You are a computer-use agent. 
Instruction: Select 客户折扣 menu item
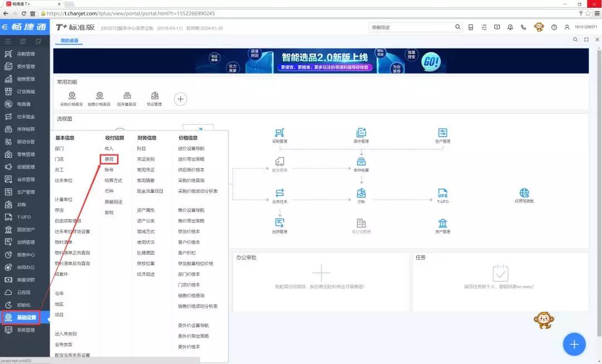click(187, 253)
